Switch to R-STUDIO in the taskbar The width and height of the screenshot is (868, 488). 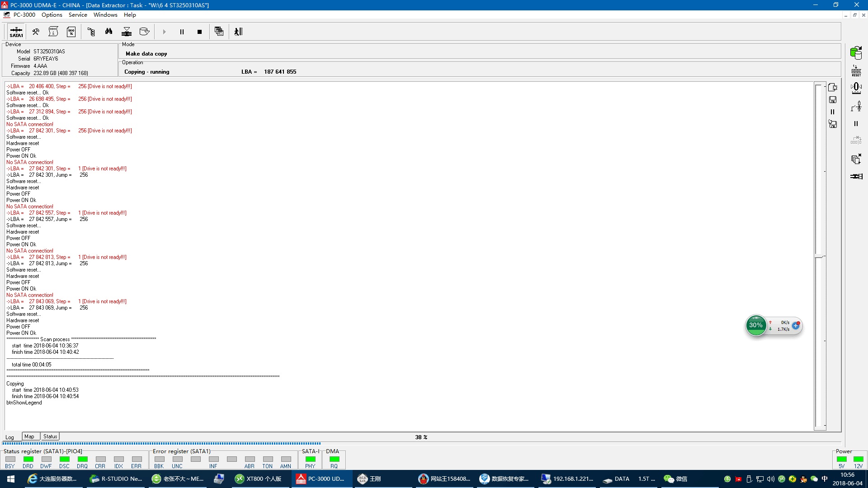116,479
